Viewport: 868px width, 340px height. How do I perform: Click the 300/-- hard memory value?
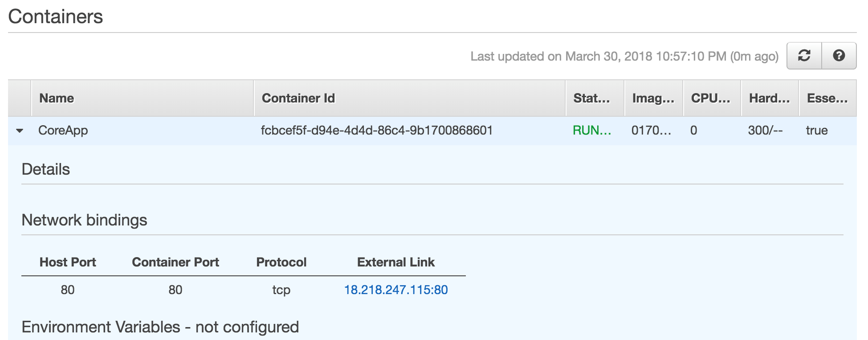[x=765, y=130]
